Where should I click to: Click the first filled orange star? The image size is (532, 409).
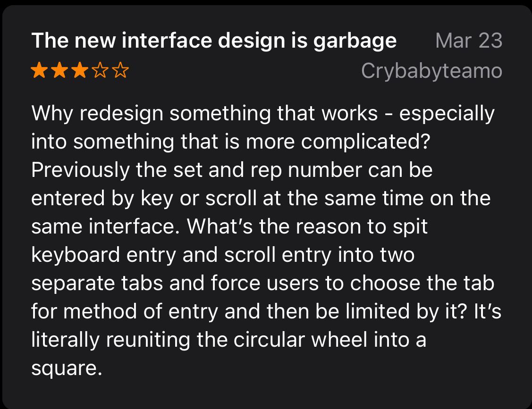[39, 70]
